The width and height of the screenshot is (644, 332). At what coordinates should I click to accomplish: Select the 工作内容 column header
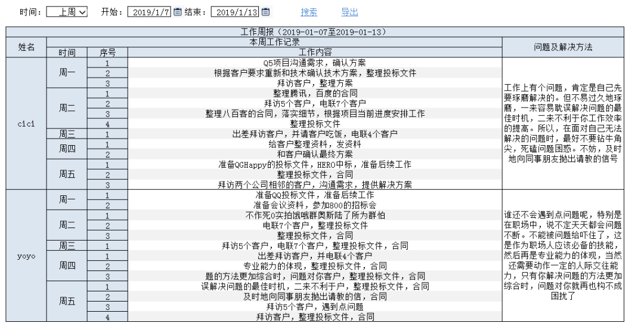[x=314, y=53]
